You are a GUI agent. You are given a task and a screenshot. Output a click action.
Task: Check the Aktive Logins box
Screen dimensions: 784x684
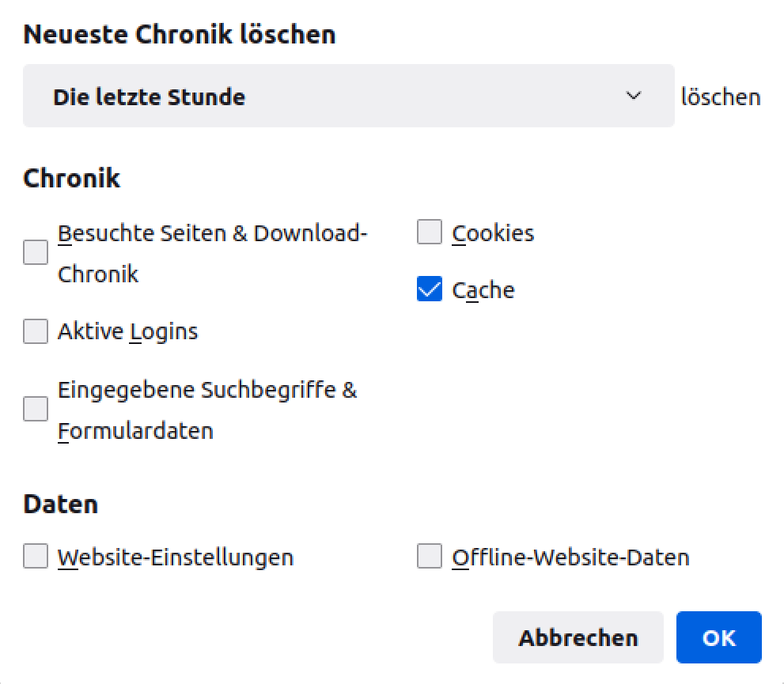pos(36,331)
